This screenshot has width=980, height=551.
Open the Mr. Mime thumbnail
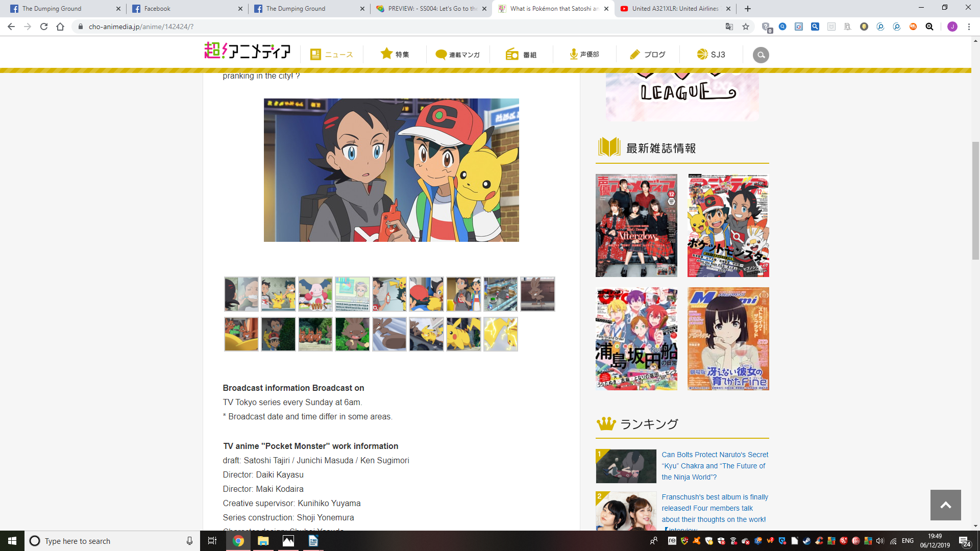[x=315, y=294]
